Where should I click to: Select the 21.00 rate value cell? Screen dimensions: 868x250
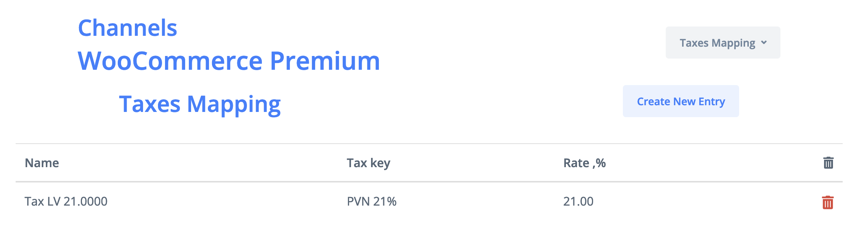tap(578, 201)
